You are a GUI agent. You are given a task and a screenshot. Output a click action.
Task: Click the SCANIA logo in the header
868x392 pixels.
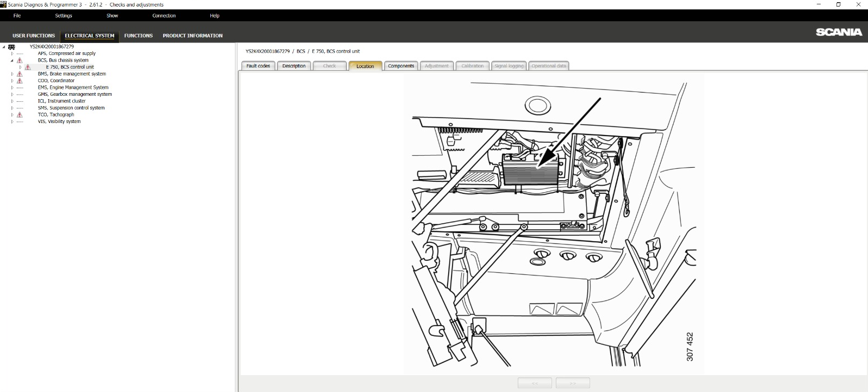click(838, 32)
